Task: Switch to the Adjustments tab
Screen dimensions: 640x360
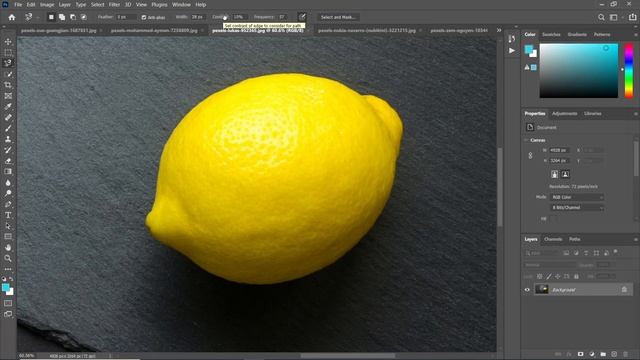Action: tap(564, 114)
